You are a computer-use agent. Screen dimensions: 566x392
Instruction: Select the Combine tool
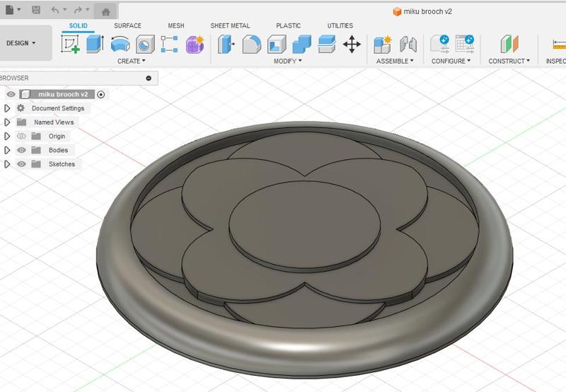(302, 44)
